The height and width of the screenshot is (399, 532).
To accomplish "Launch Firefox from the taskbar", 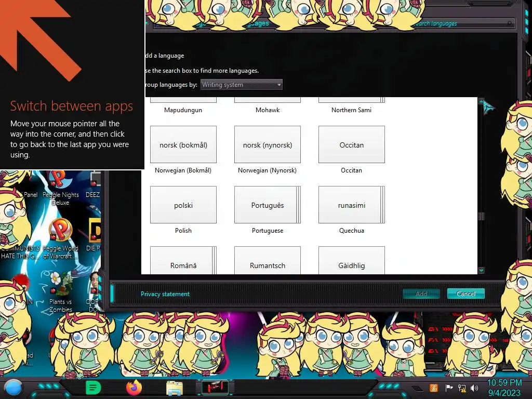I will coord(134,388).
